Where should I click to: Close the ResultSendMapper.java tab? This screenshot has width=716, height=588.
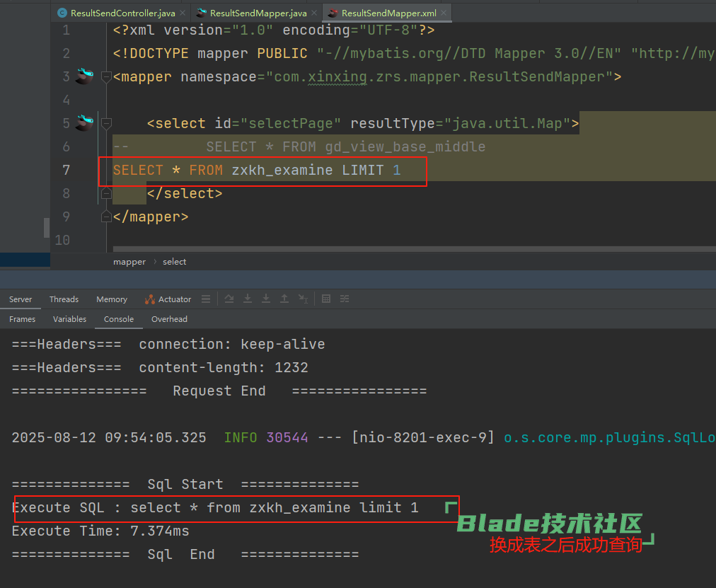314,13
